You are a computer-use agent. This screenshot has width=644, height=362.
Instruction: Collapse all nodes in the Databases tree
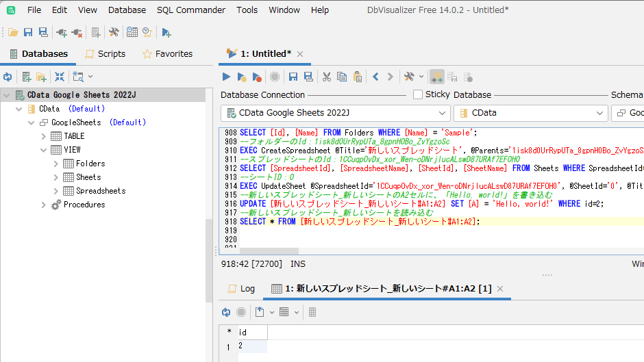[60, 77]
